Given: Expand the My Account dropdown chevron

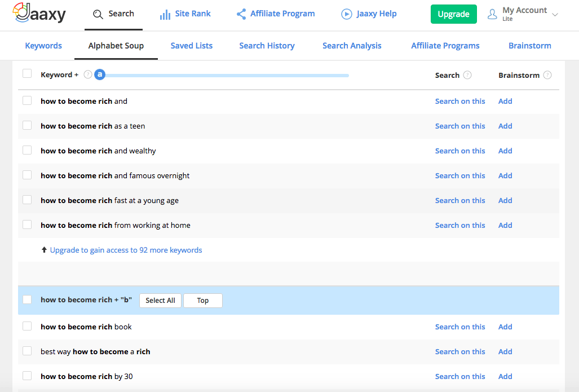Looking at the screenshot, I should point(555,15).
